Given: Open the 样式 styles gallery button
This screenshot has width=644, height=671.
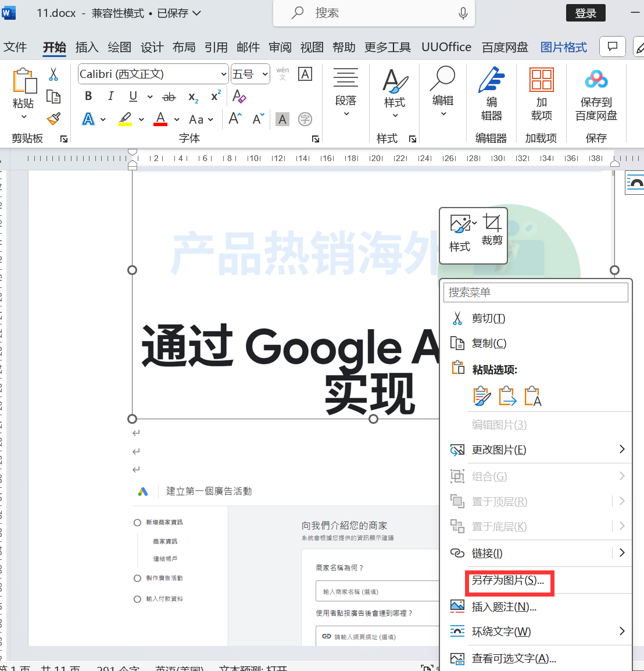Looking at the screenshot, I should tap(395, 92).
